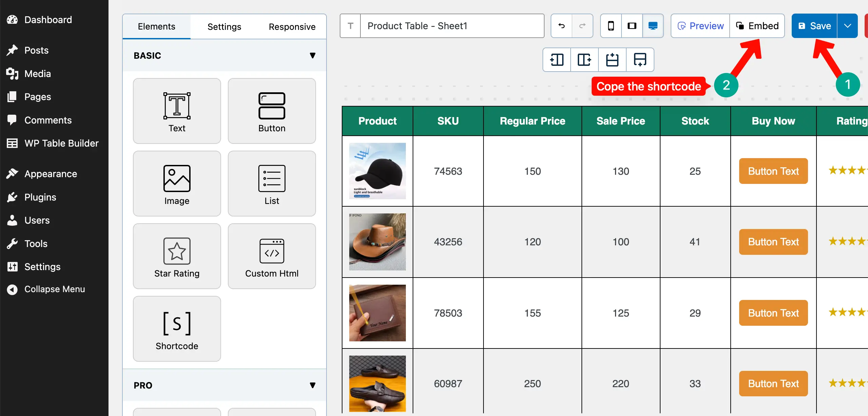Click the Preview button
Screen dimensions: 868x416
(700, 26)
